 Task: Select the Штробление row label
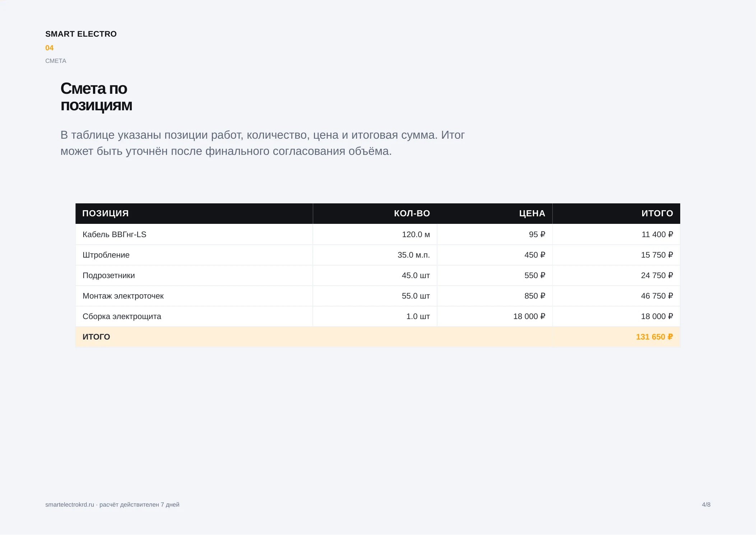106,255
